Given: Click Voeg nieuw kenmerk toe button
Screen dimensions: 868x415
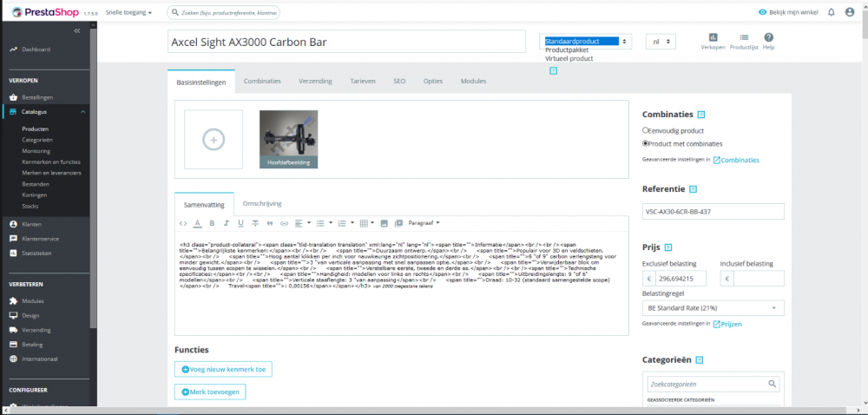Looking at the screenshot, I should coord(223,370).
